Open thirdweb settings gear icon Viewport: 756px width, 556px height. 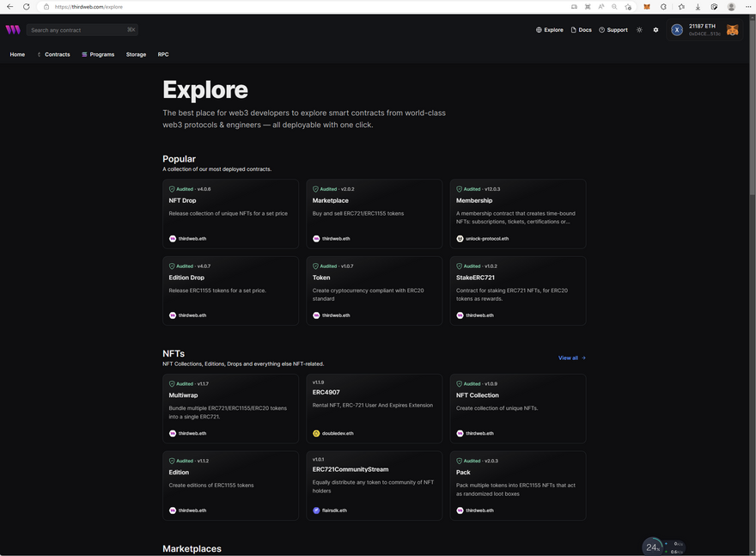click(x=655, y=30)
